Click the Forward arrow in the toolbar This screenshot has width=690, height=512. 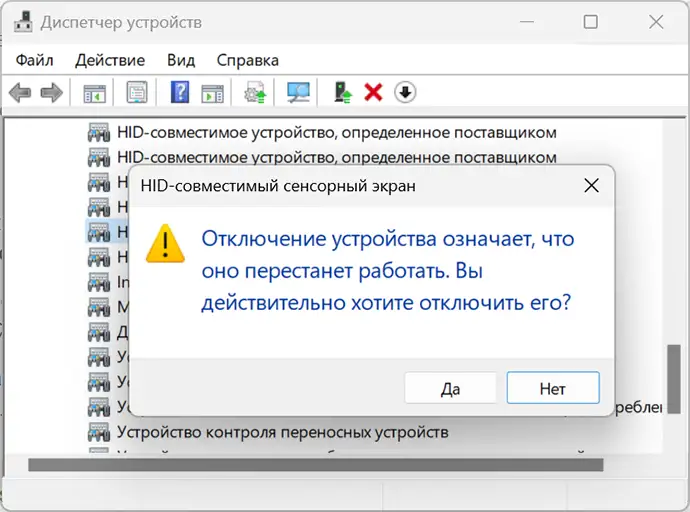(x=51, y=93)
